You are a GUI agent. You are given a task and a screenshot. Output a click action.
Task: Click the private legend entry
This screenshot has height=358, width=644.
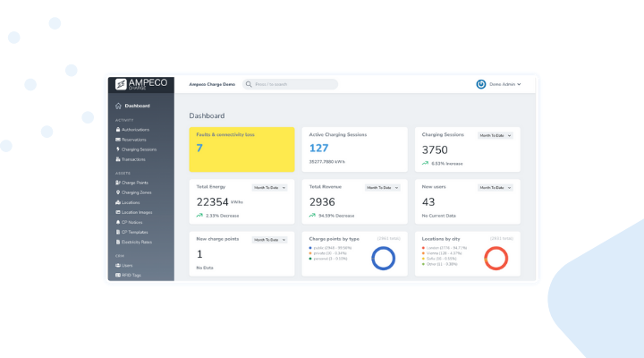(327, 253)
